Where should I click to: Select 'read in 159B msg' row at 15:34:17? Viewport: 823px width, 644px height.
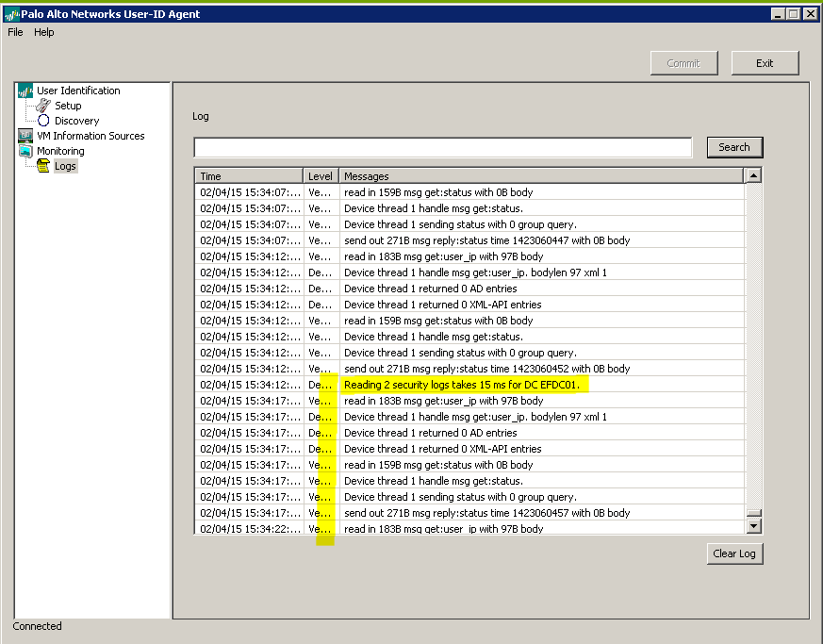(469, 465)
